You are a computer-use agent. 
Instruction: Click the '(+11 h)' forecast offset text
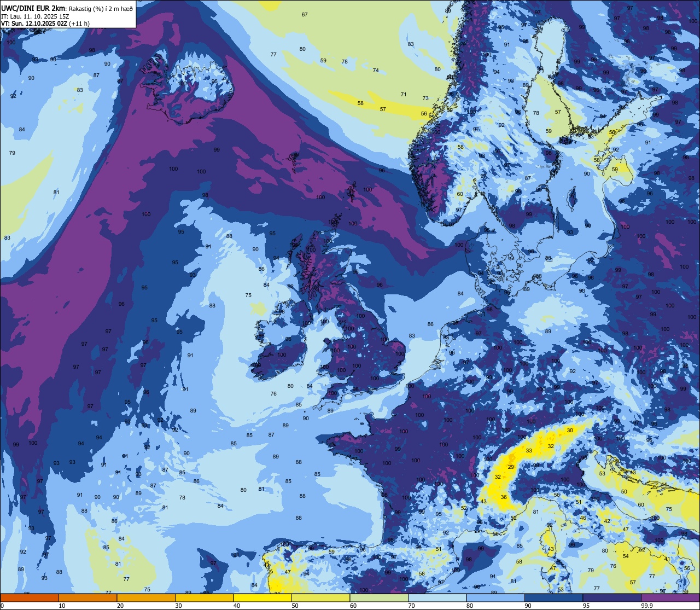click(80, 24)
